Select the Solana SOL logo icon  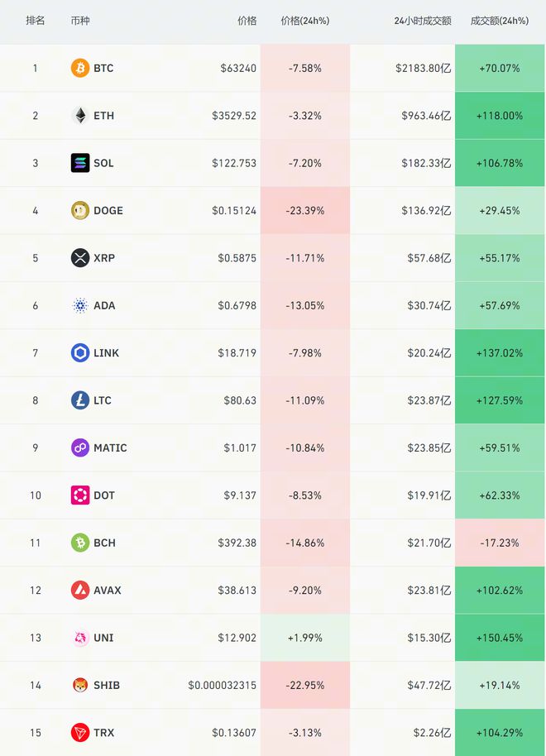pyautogui.click(x=80, y=163)
